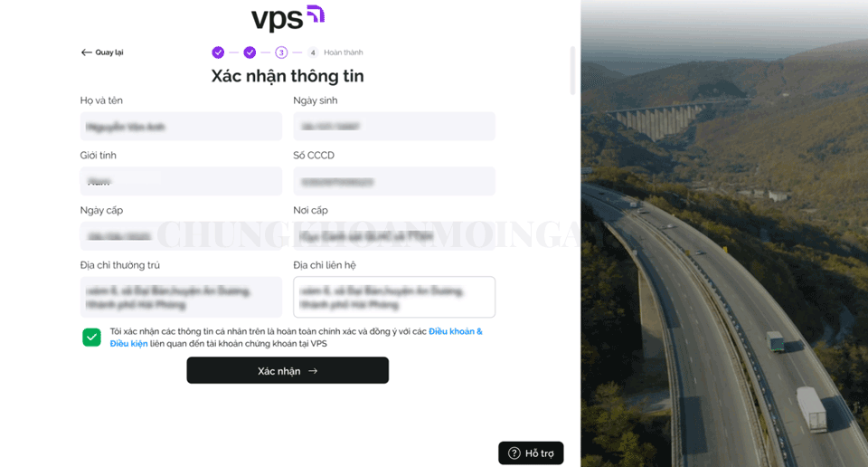Submit with the Xác nhận button
The height and width of the screenshot is (467, 868).
[288, 370]
